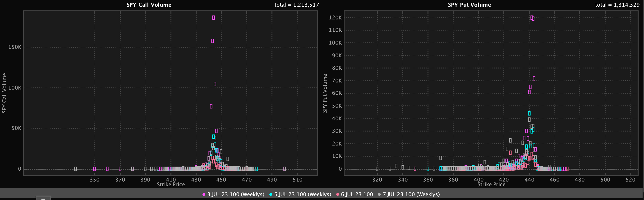
Task: Click the SPY Call Volume y-axis label
Action: [4, 93]
